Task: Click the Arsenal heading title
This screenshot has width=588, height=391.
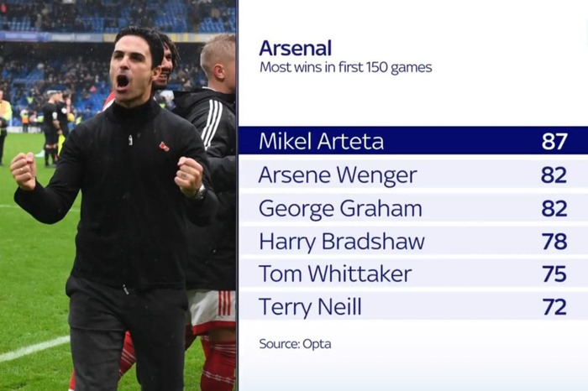Action: (x=295, y=48)
